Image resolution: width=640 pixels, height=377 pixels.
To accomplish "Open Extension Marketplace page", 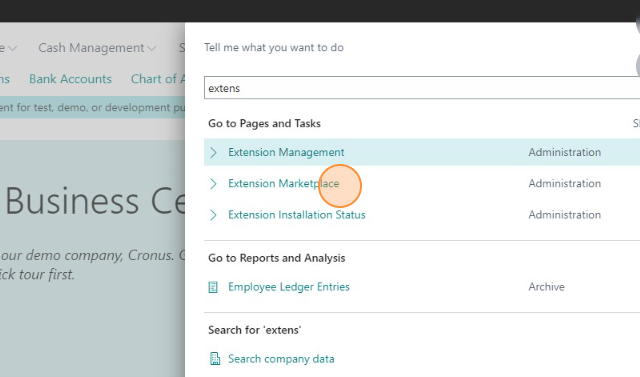I will [284, 184].
